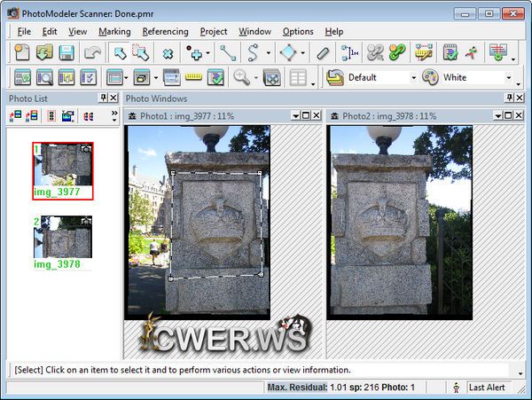
Task: Click the grey chain Referencing icon
Action: click(x=375, y=53)
